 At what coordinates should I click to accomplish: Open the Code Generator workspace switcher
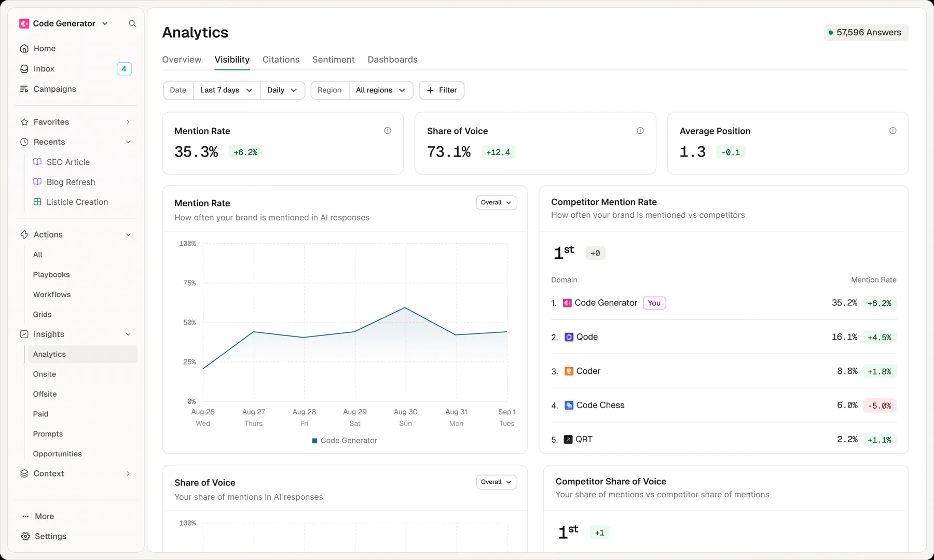coord(64,24)
